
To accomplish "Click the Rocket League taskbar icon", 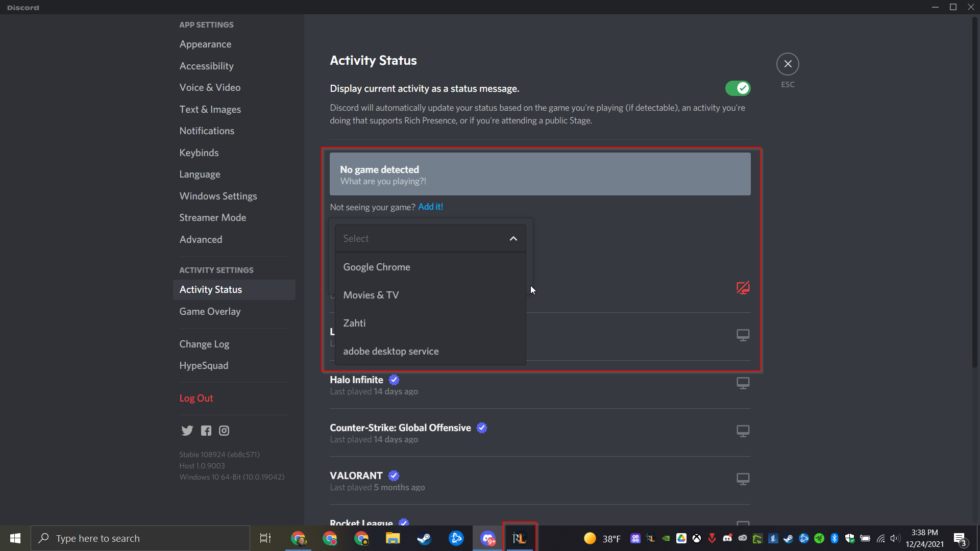I will 520,538.
